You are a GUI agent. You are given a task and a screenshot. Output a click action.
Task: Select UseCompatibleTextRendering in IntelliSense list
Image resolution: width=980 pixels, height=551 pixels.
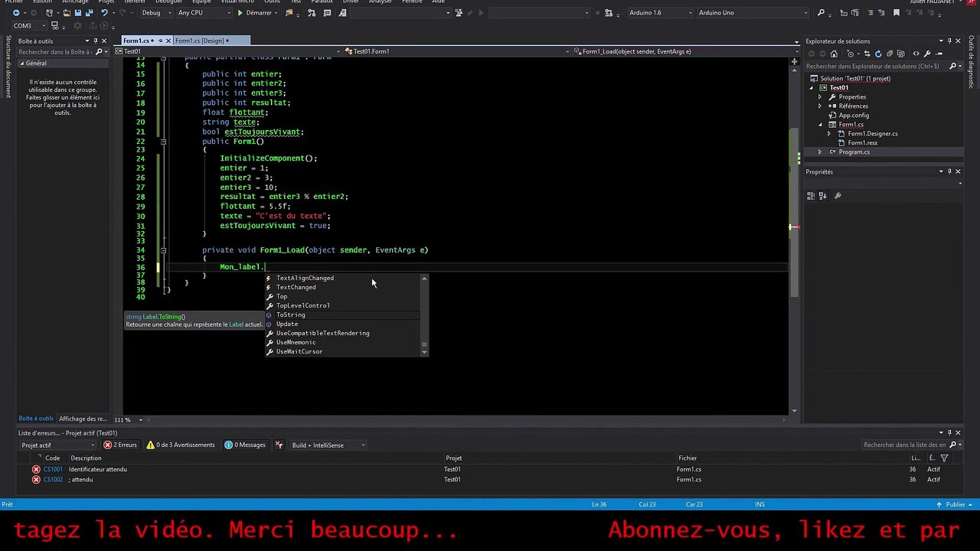click(342, 333)
